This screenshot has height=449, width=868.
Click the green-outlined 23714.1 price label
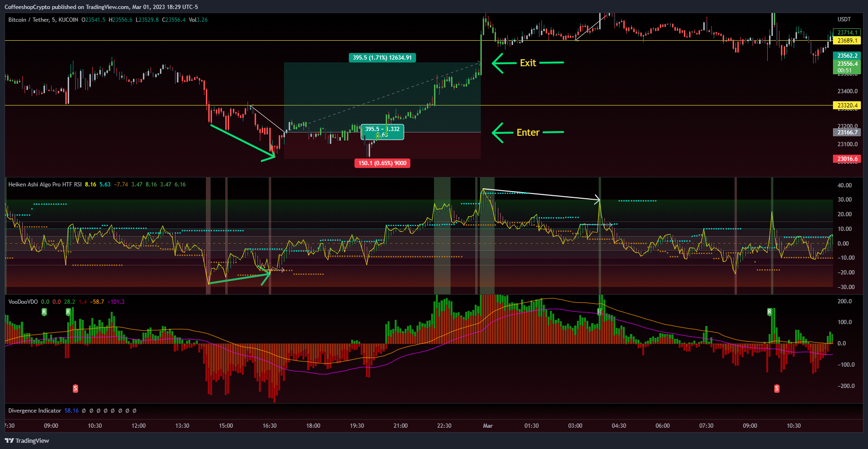(847, 33)
